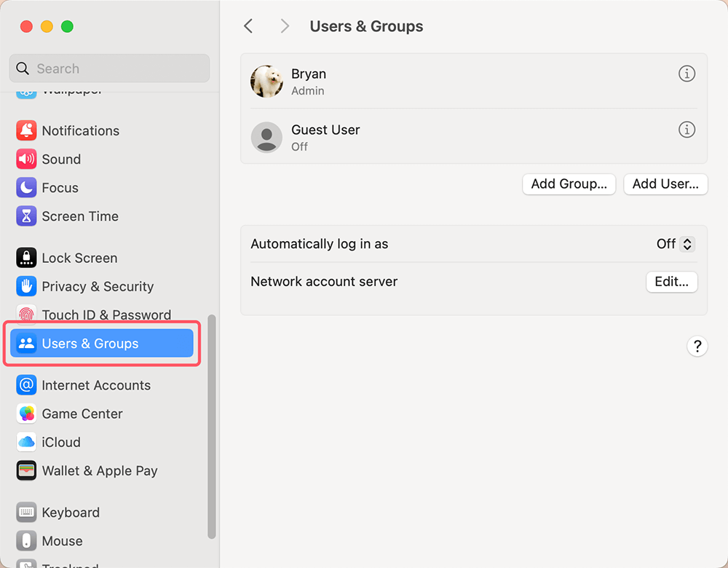Click the Touch ID fingerprint icon
Screen dimensions: 728x568
click(x=26, y=315)
